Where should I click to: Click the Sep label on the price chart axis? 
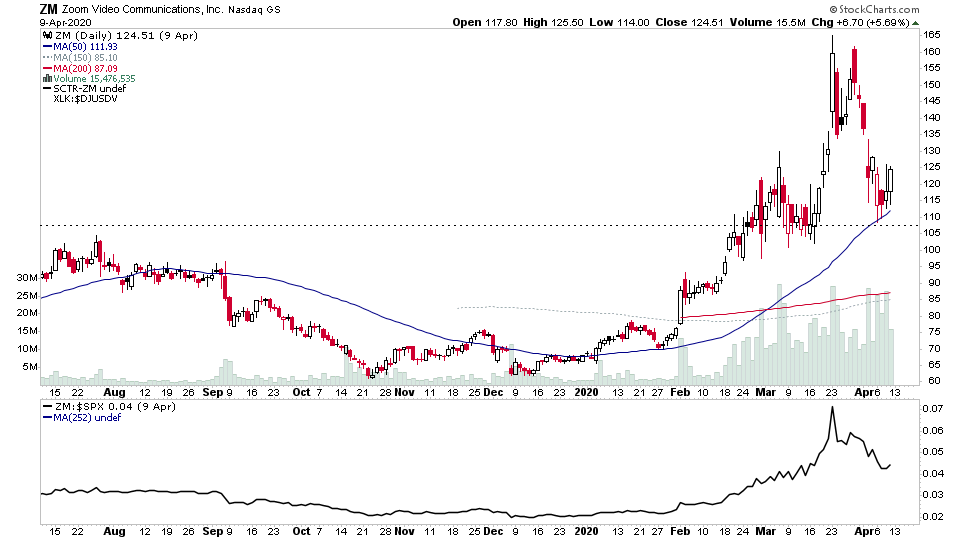point(213,392)
